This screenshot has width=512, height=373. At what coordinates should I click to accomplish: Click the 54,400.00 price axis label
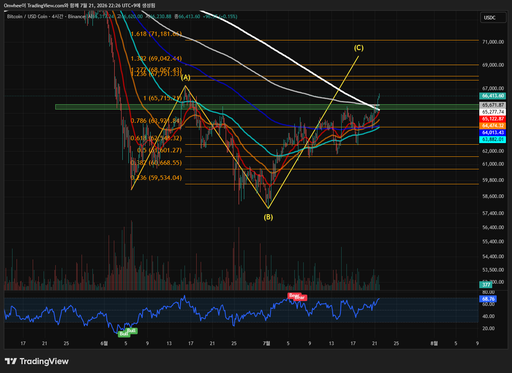point(493,257)
